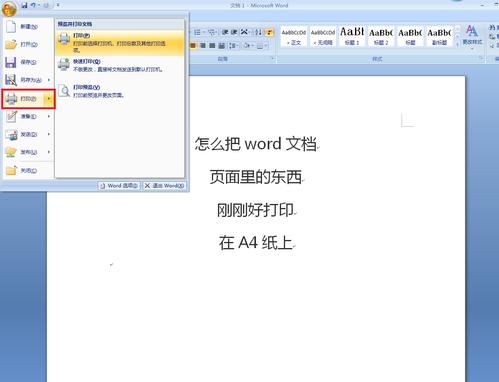Screen dimensions: 499x382
Task: Click the 快速打印 (Quick Print) option
Action: tap(120, 65)
